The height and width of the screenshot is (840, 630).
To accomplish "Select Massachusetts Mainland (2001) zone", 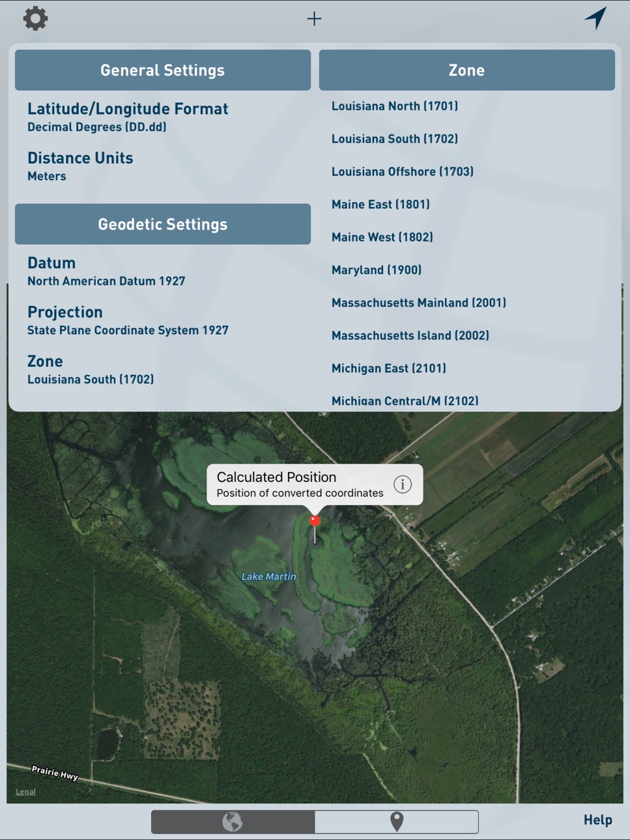I will coord(419,303).
